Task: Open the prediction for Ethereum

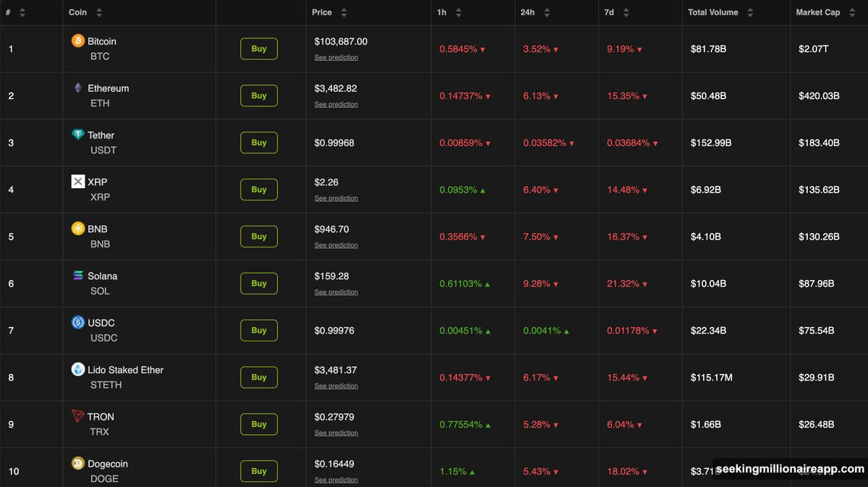Action: tap(336, 103)
